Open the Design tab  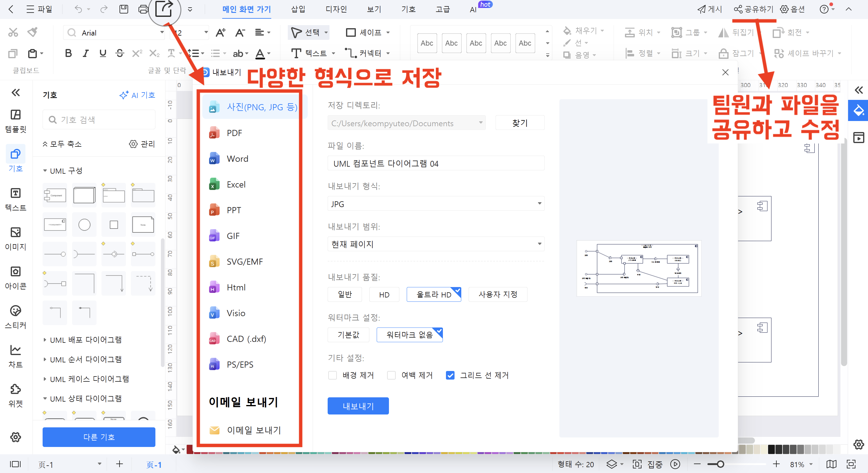click(336, 9)
